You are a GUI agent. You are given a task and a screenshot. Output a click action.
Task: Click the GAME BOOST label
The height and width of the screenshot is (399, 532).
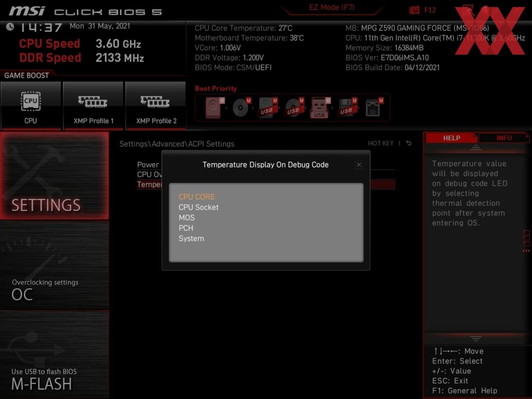27,75
